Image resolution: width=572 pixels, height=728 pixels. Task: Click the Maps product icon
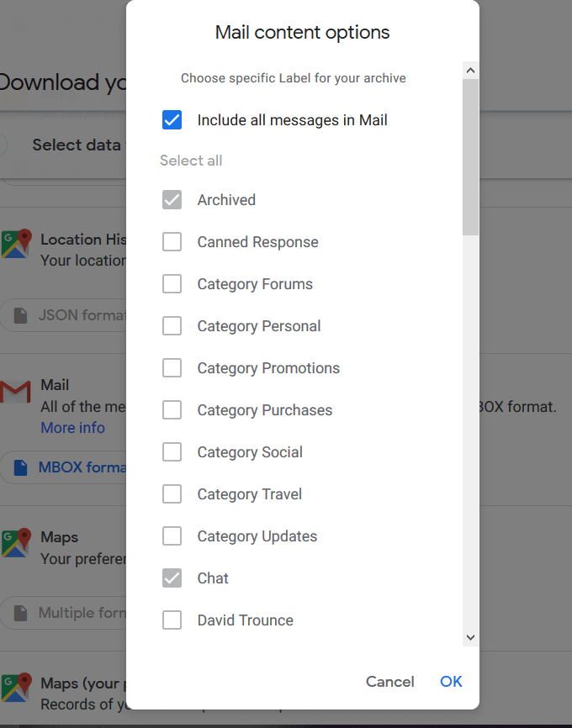(x=16, y=543)
